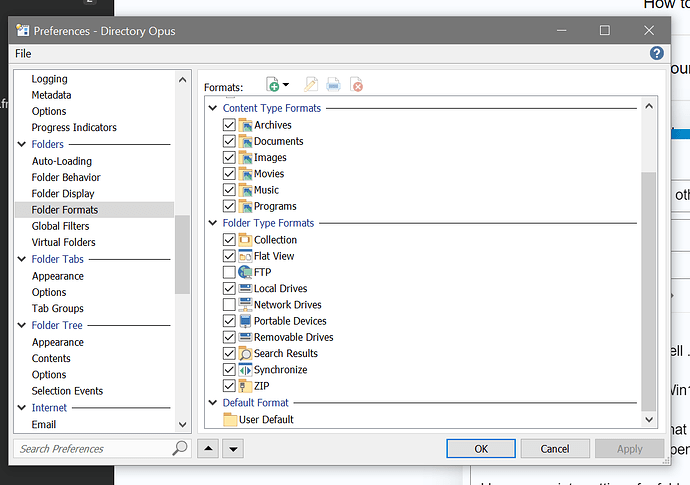
Task: Select the Progress Indicators page
Action: coord(74,128)
